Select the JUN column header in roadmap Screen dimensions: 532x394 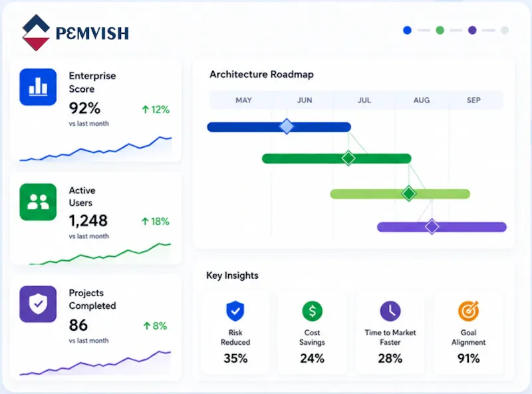click(305, 100)
